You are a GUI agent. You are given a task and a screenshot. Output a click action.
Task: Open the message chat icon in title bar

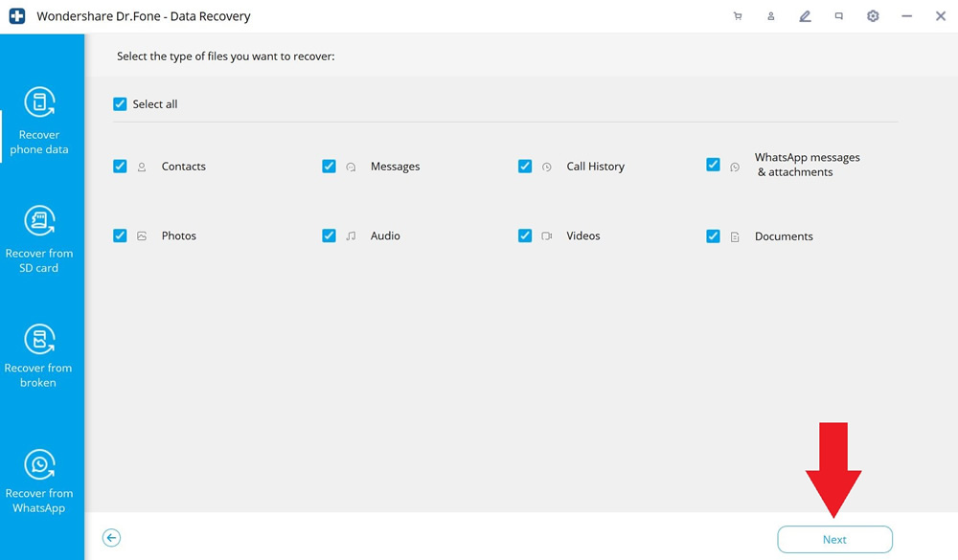click(x=839, y=16)
